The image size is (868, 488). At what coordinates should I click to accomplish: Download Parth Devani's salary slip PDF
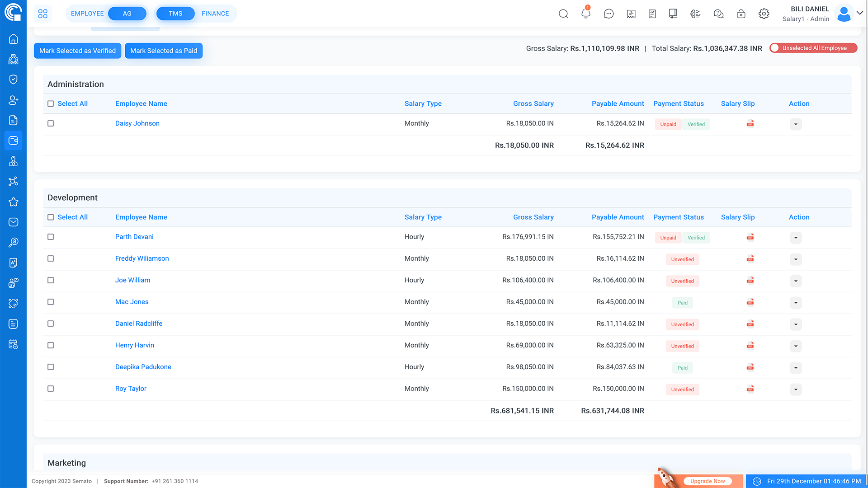750,237
